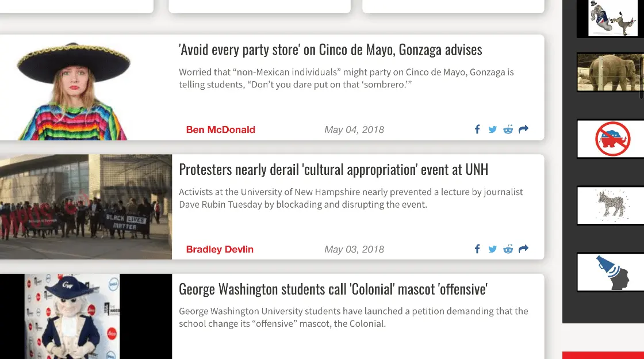Image resolution: width=644 pixels, height=359 pixels.
Task: Tweet the Gonzaga Cinco de Mayo article
Action: pos(492,129)
